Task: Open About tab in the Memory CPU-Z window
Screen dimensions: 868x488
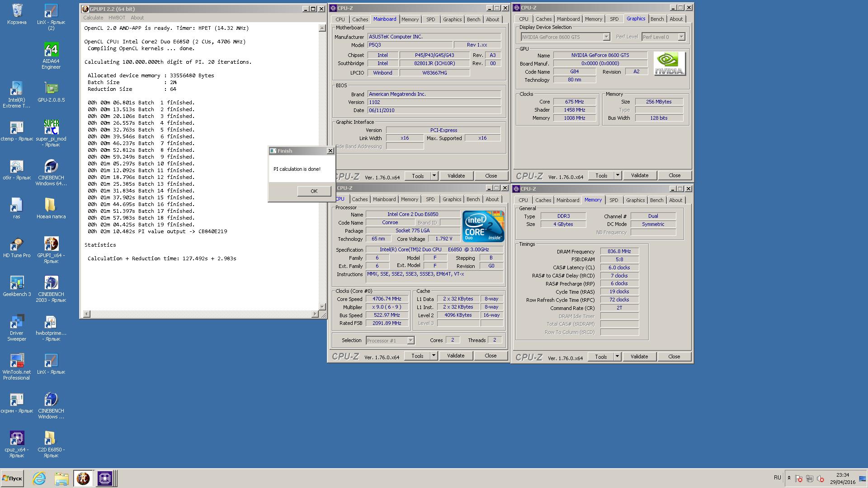Action: (675, 200)
